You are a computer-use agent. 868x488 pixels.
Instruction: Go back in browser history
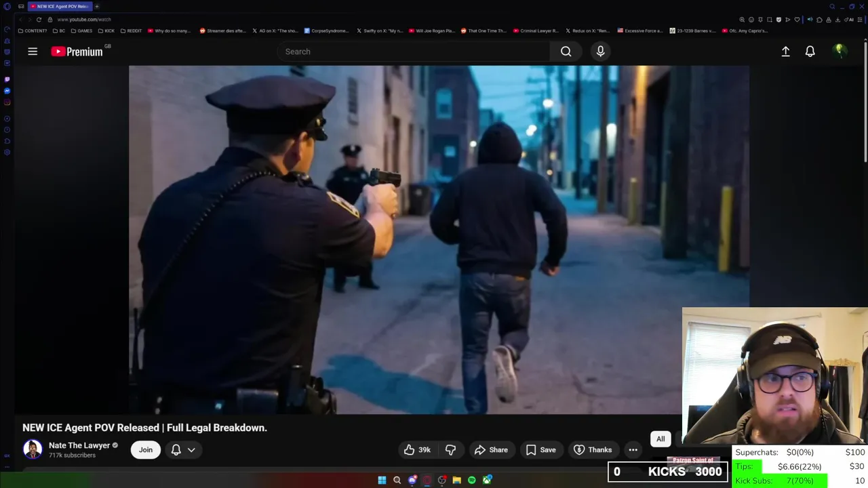click(20, 20)
